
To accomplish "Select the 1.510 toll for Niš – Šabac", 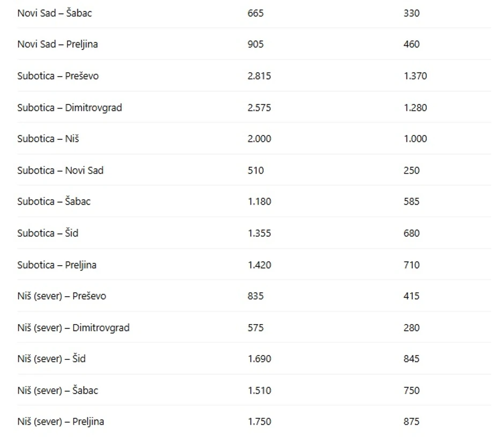I will pyautogui.click(x=259, y=390).
